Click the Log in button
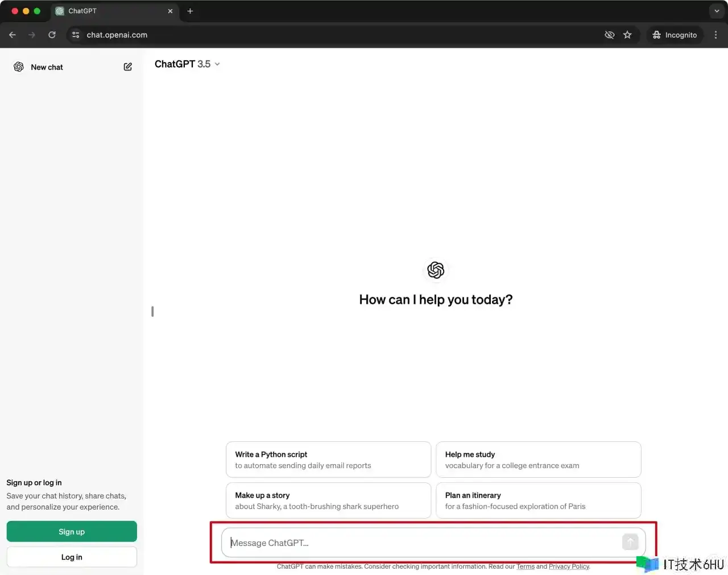 [x=72, y=557]
